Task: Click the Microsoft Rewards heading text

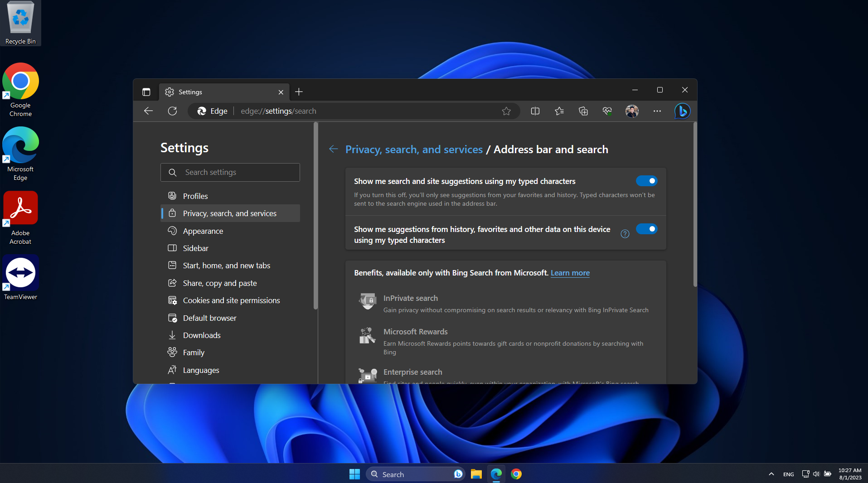Action: (415, 332)
